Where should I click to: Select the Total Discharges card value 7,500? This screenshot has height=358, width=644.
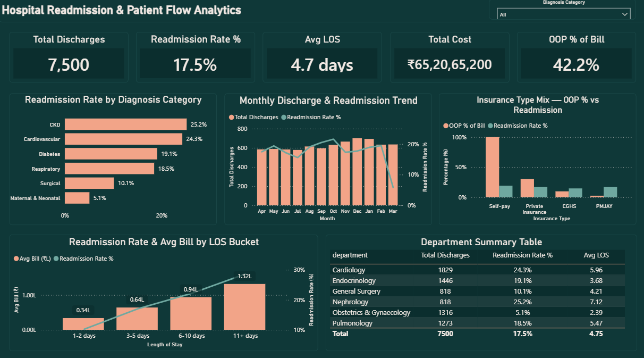(69, 65)
